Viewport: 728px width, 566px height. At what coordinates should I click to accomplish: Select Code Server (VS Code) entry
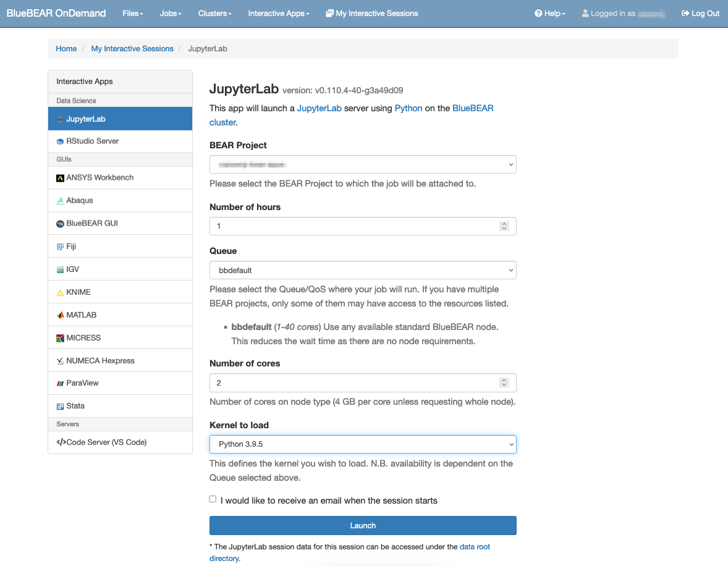pyautogui.click(x=121, y=442)
